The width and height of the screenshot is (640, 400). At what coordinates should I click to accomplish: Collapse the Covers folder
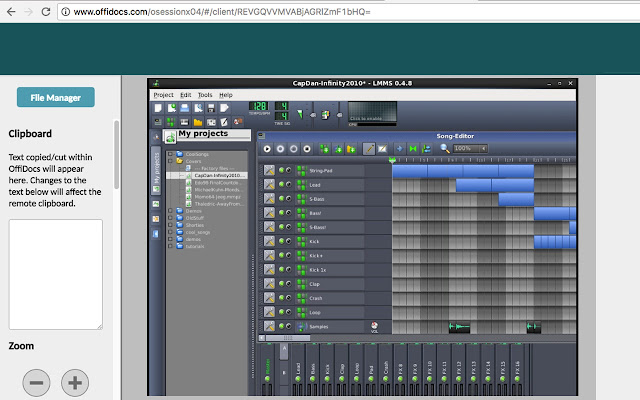(170, 160)
